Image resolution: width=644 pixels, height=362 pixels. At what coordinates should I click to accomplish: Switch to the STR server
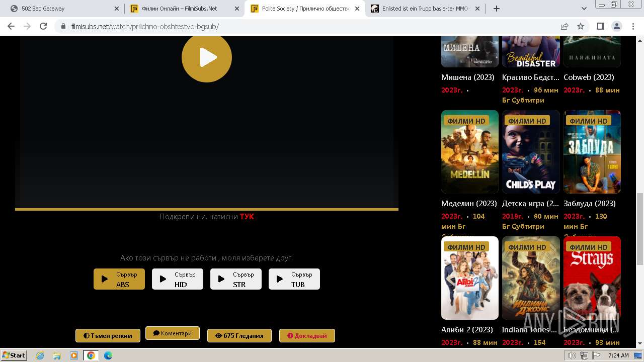(236, 279)
